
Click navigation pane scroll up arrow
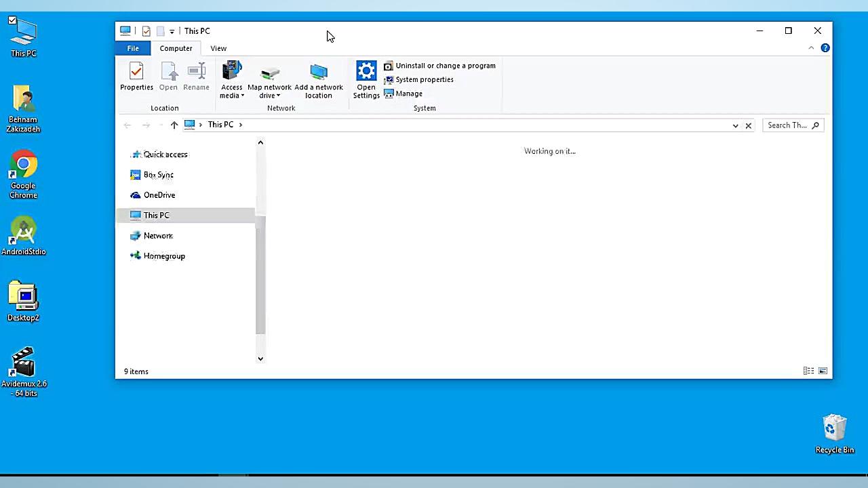(x=260, y=142)
